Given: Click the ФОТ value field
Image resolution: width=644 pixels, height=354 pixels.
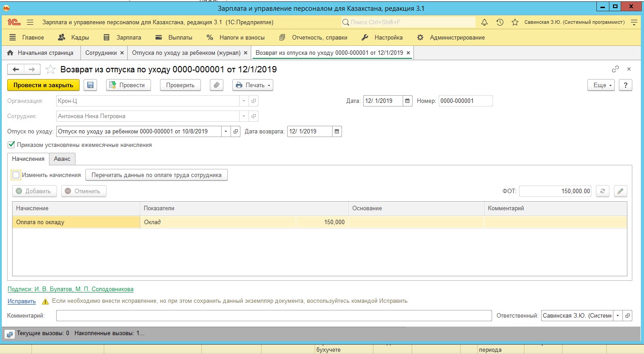Looking at the screenshot, I should (555, 191).
